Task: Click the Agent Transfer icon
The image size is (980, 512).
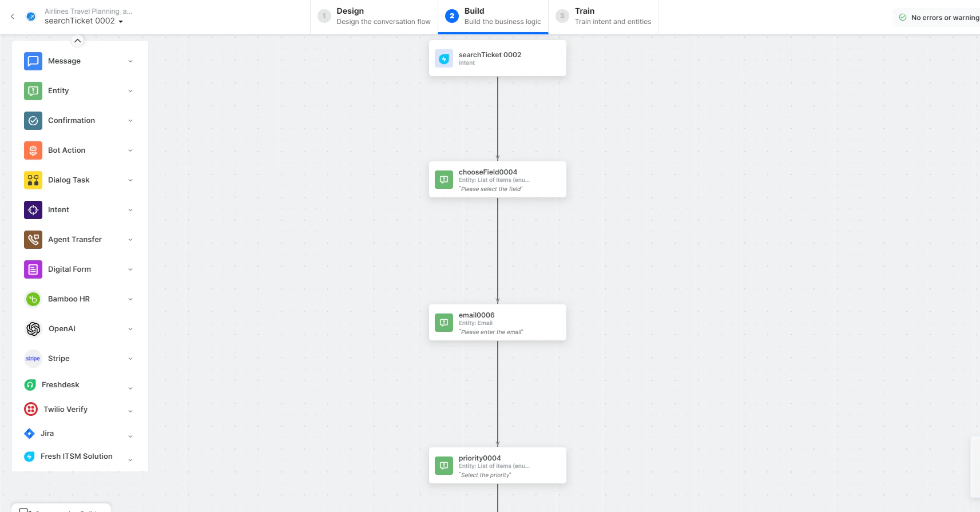Action: click(33, 239)
